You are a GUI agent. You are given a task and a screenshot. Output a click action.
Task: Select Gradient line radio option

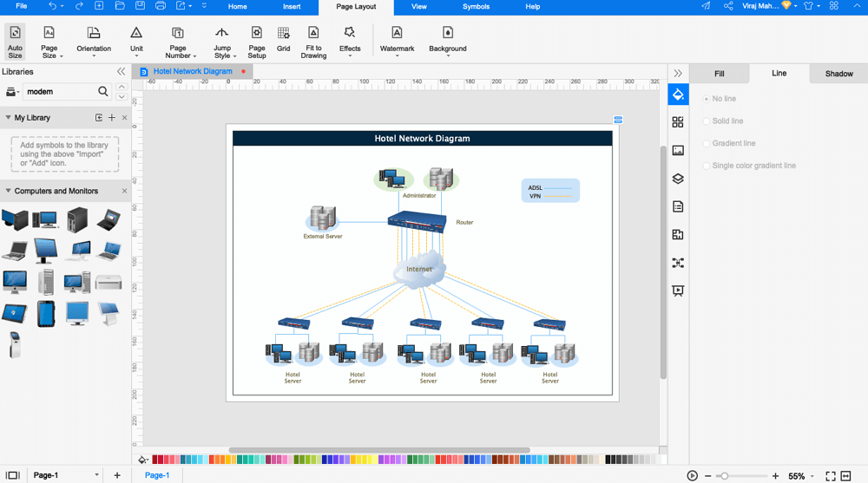coord(707,144)
